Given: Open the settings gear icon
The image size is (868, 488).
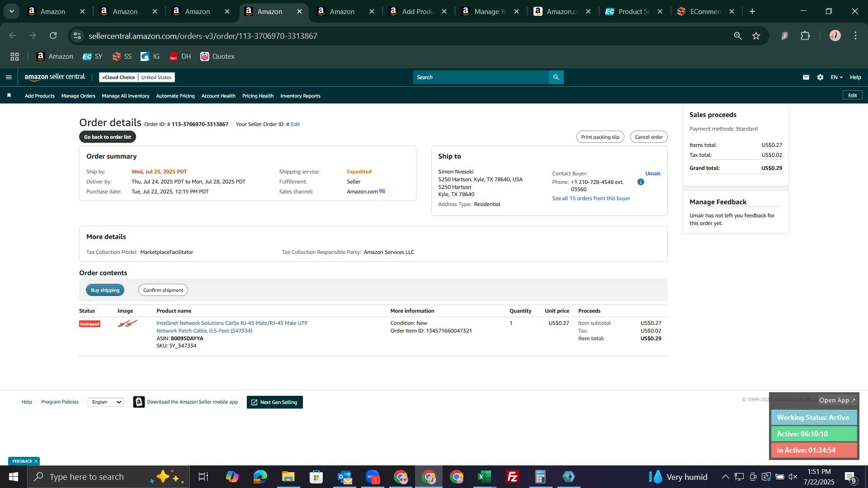Looking at the screenshot, I should click(x=820, y=77).
